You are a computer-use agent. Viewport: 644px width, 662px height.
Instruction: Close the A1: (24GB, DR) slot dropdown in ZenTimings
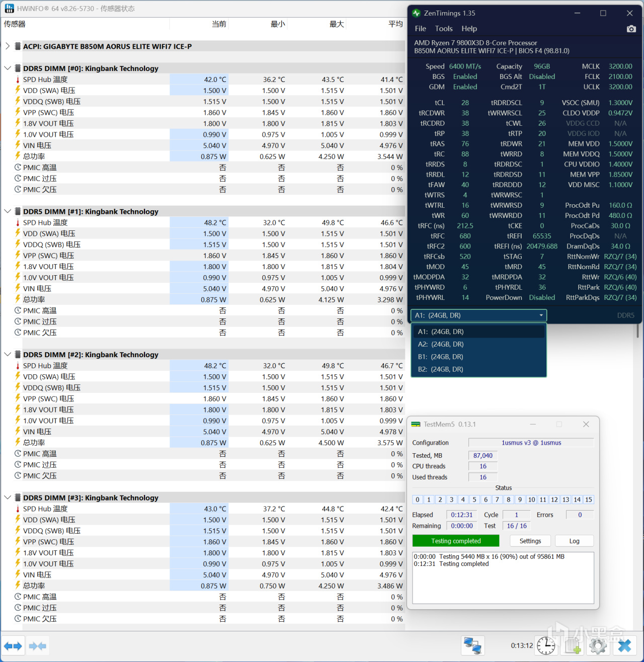coord(478,315)
